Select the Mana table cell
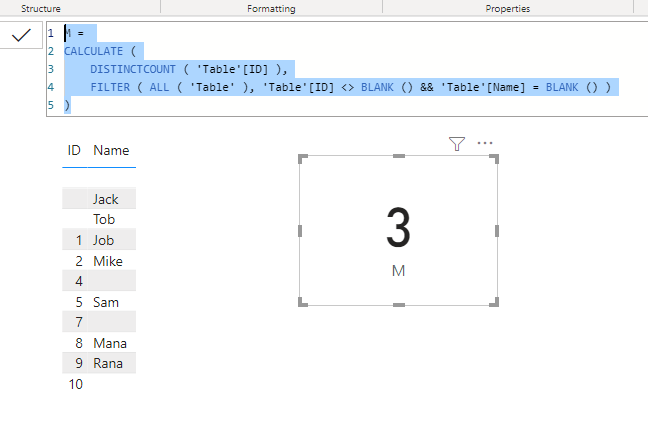 [x=110, y=343]
